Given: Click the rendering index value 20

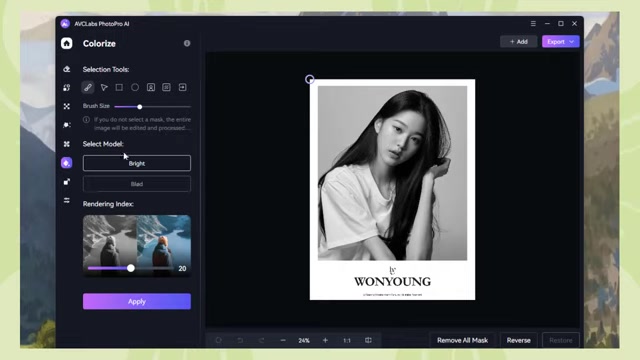Looking at the screenshot, I should click(x=182, y=269).
